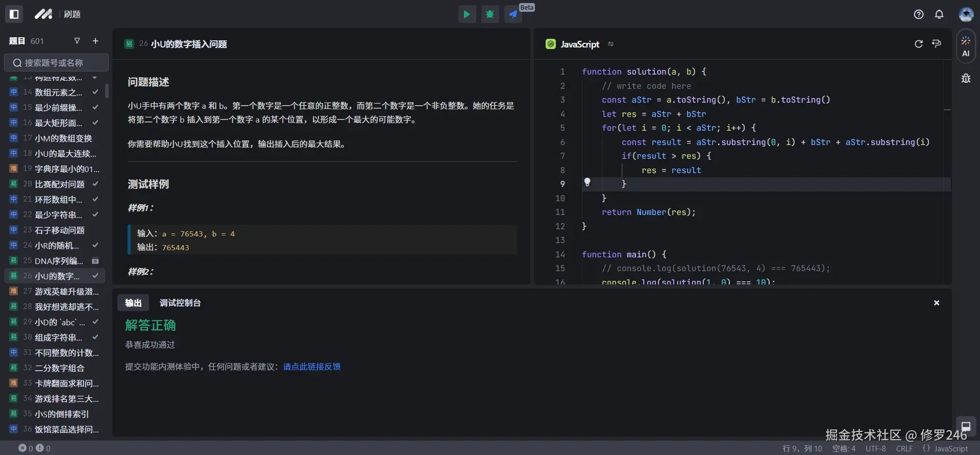Click the 请点此链接反馈 feedback link

pyautogui.click(x=312, y=367)
